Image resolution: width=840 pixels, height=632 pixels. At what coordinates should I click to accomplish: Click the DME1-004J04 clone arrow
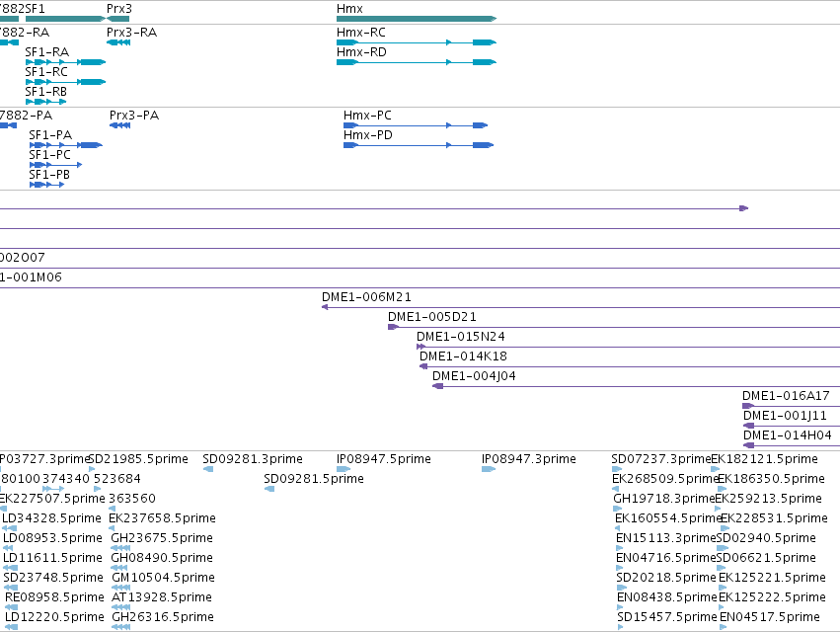click(x=437, y=386)
